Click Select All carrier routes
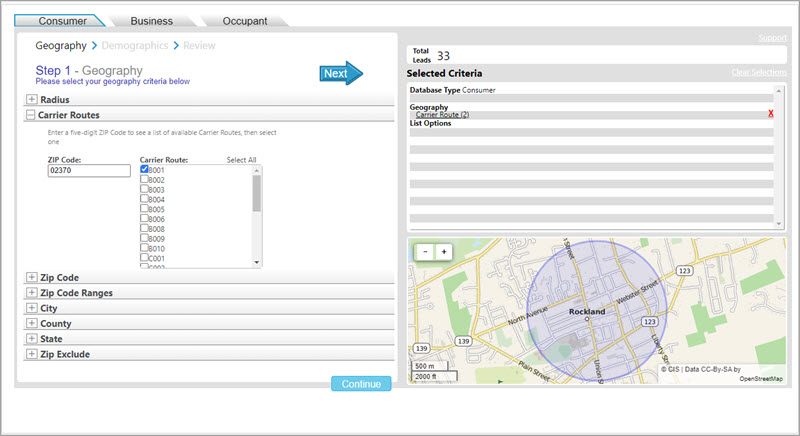800x436 pixels. pos(241,160)
